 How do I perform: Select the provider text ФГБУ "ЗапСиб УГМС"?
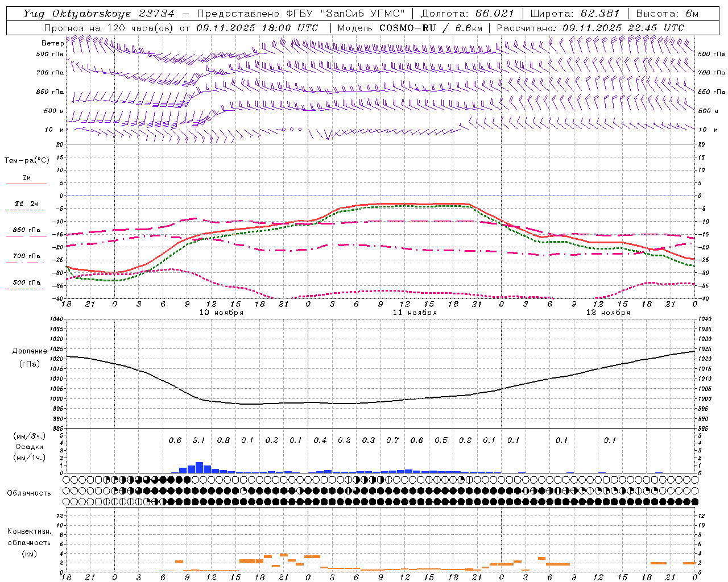[345, 14]
